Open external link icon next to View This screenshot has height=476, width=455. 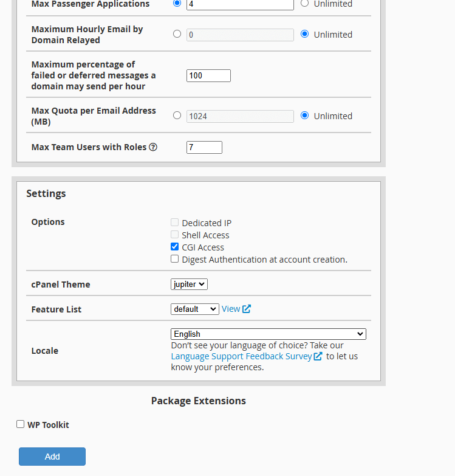247,309
